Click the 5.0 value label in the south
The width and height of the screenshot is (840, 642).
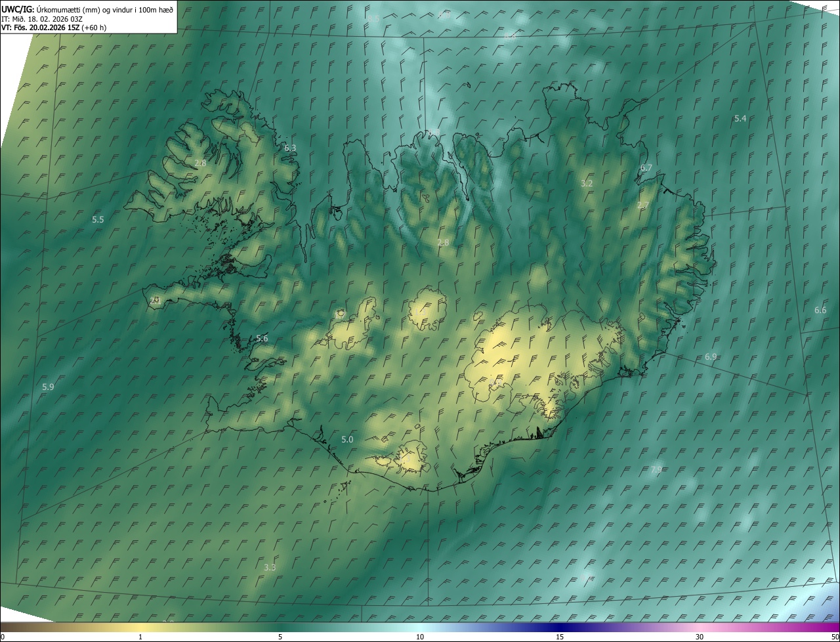pos(348,440)
